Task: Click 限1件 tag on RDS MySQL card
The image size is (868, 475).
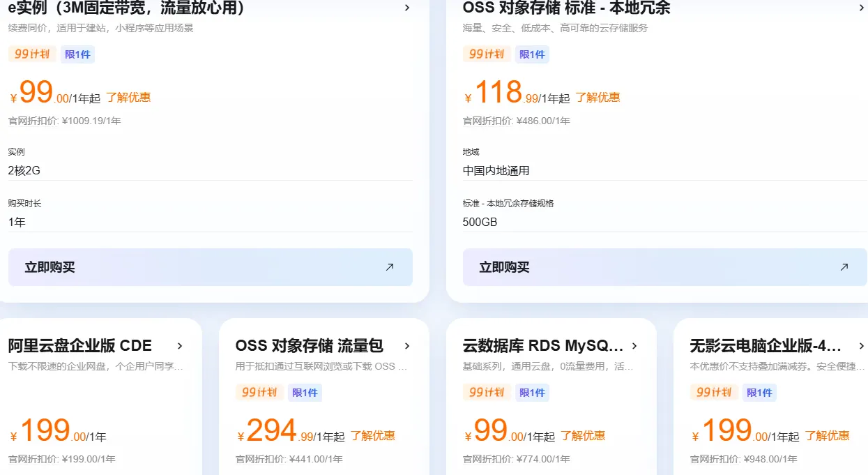Action: tap(532, 393)
